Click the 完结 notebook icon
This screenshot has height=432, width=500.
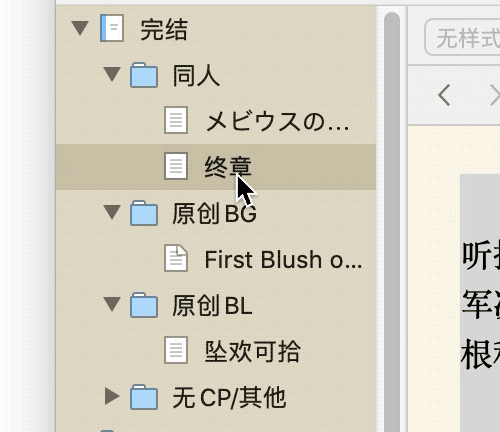[112, 28]
